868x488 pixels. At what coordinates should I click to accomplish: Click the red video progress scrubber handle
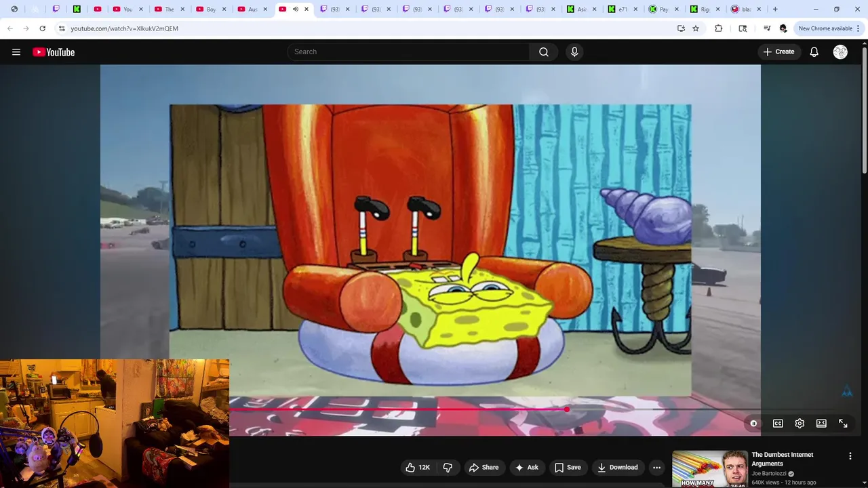click(567, 409)
